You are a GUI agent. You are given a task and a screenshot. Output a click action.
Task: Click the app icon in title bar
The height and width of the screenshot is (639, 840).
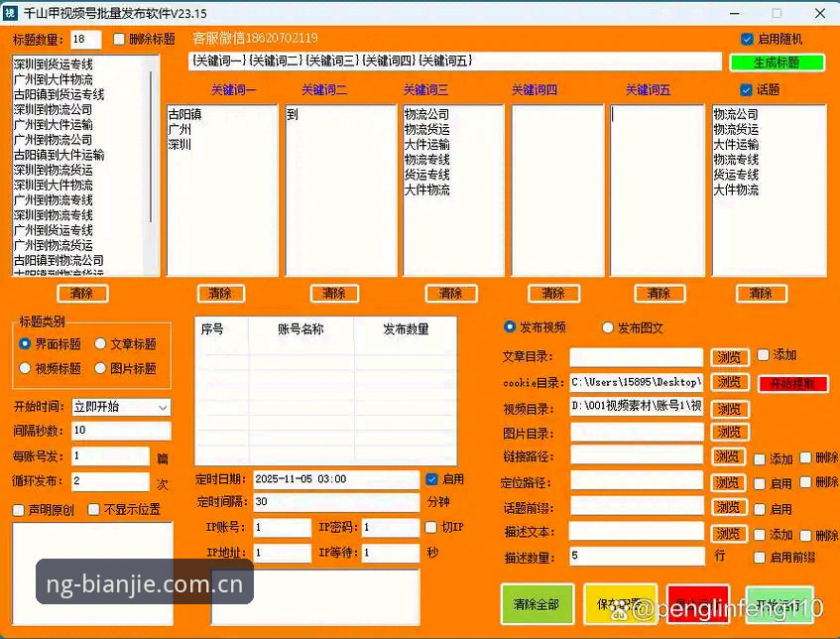[x=10, y=13]
